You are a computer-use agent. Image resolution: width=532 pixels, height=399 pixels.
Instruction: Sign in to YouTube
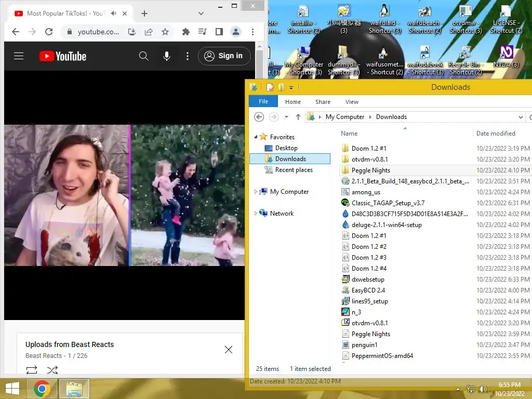[224, 56]
